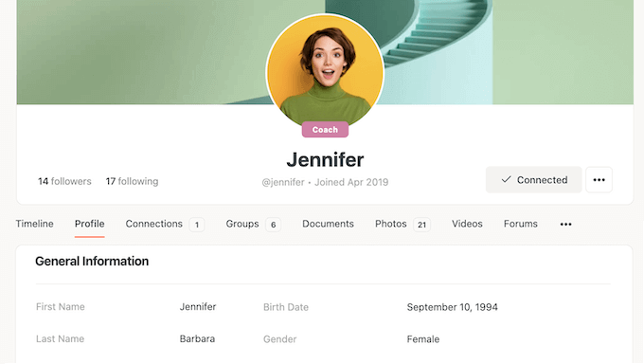View the 17 following list
The image size is (644, 364).
click(x=132, y=181)
